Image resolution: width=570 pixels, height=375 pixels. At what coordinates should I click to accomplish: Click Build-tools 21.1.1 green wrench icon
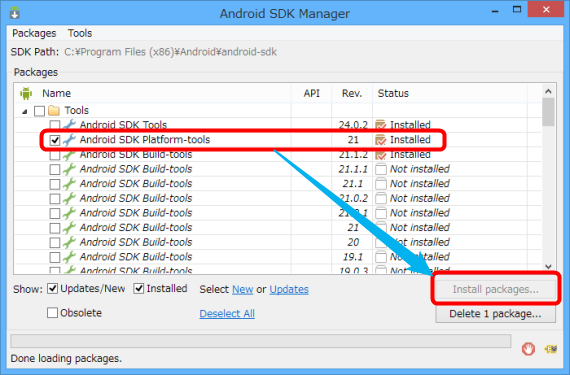pos(69,169)
